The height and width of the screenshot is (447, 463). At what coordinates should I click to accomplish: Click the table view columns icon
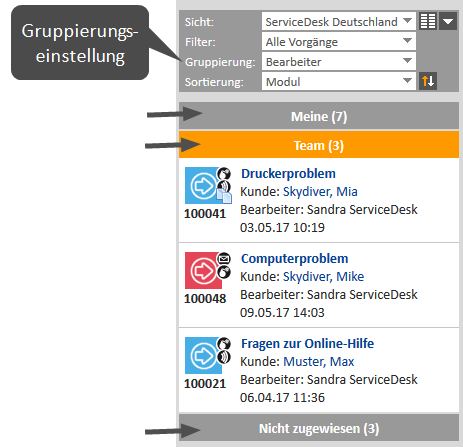[x=428, y=22]
